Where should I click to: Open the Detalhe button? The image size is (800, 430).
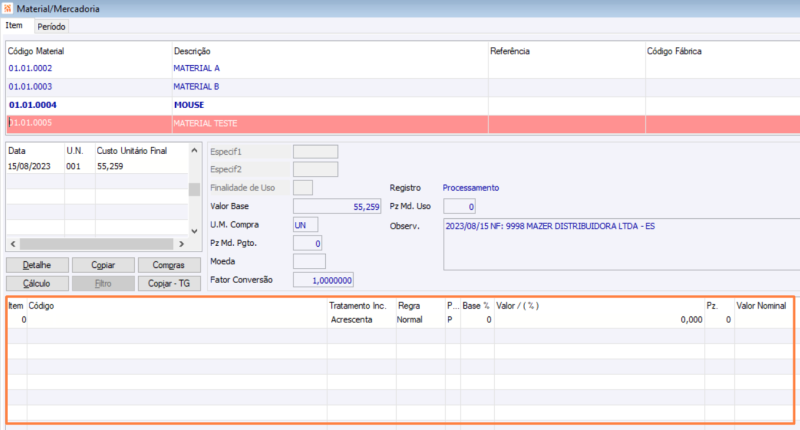[37, 265]
